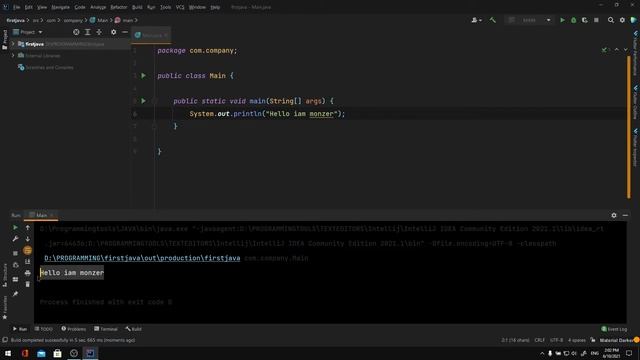The height and width of the screenshot is (360, 640).
Task: Click the Stop square in top toolbar
Action: (596, 20)
